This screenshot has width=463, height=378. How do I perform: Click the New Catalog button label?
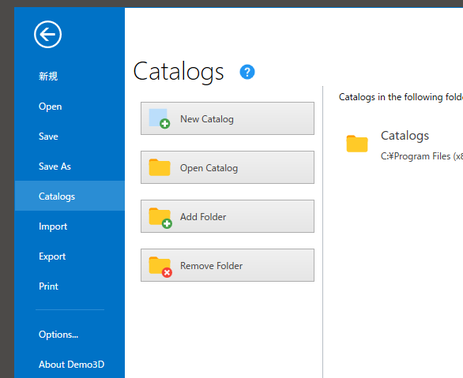[x=207, y=119]
